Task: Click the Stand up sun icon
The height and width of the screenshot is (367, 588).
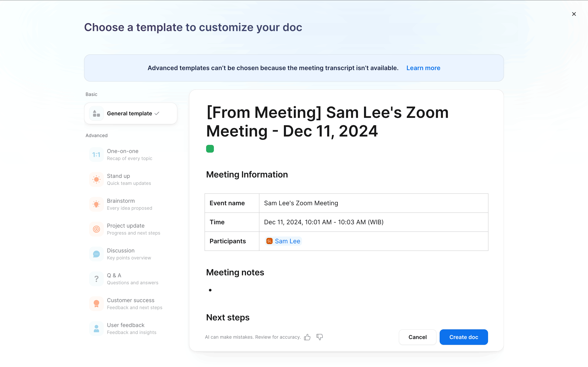Action: [x=96, y=179]
